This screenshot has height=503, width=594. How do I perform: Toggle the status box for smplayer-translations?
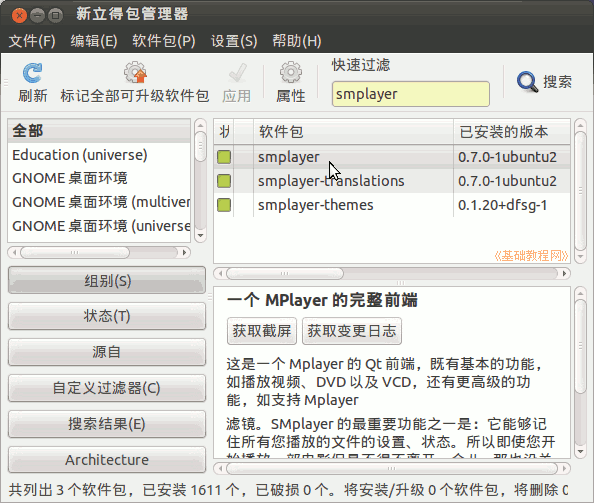click(x=224, y=181)
